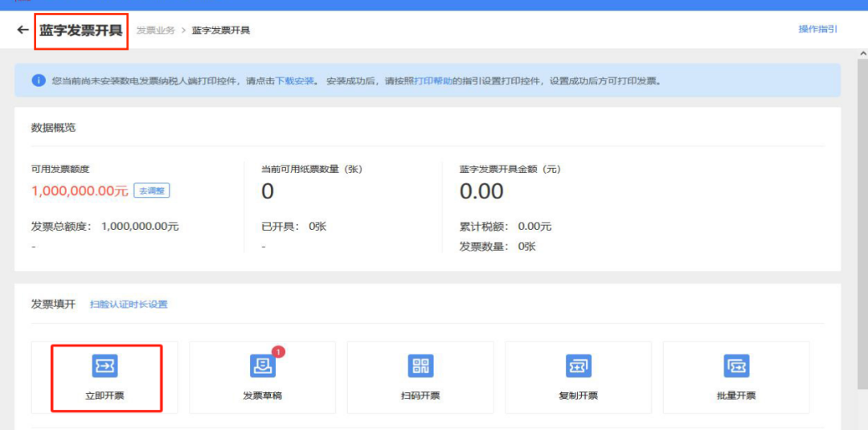The width and height of the screenshot is (868, 430).
Task: Click the 当前可用纸票数量 label
Action: [312, 170]
